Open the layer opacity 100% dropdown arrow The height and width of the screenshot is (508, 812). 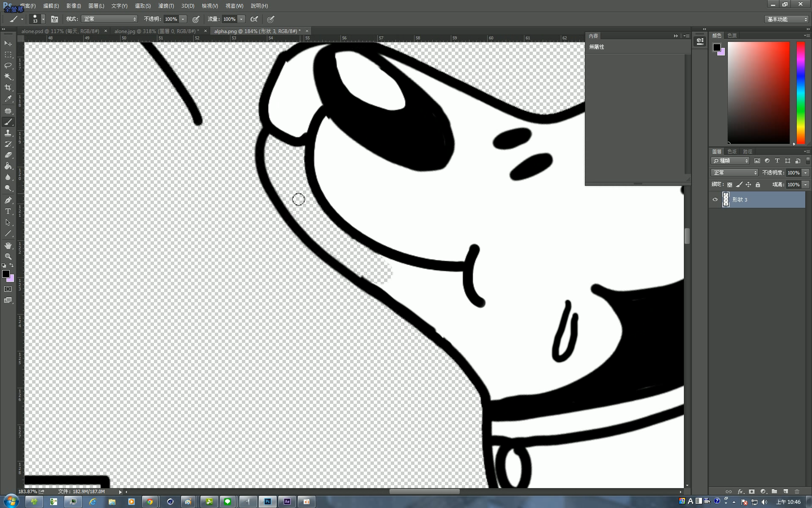click(x=806, y=173)
